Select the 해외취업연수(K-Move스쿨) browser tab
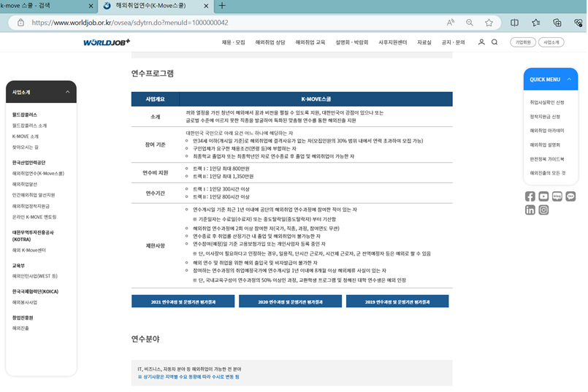This screenshot has width=588, height=392. [x=156, y=6]
